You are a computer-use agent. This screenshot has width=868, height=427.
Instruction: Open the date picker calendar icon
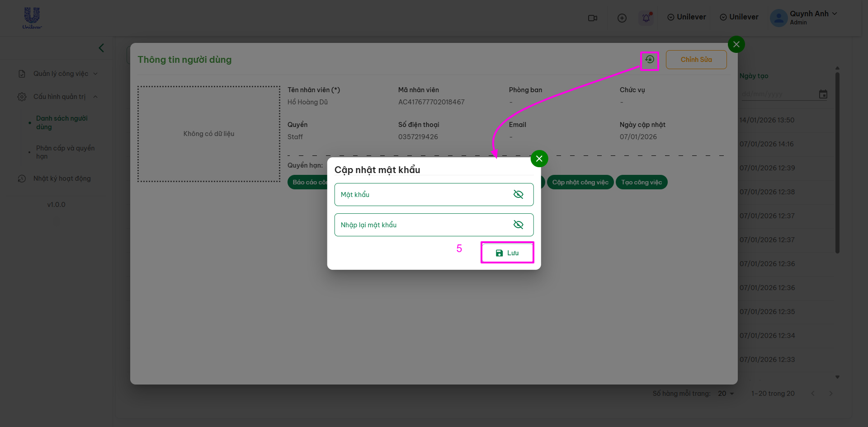[823, 94]
